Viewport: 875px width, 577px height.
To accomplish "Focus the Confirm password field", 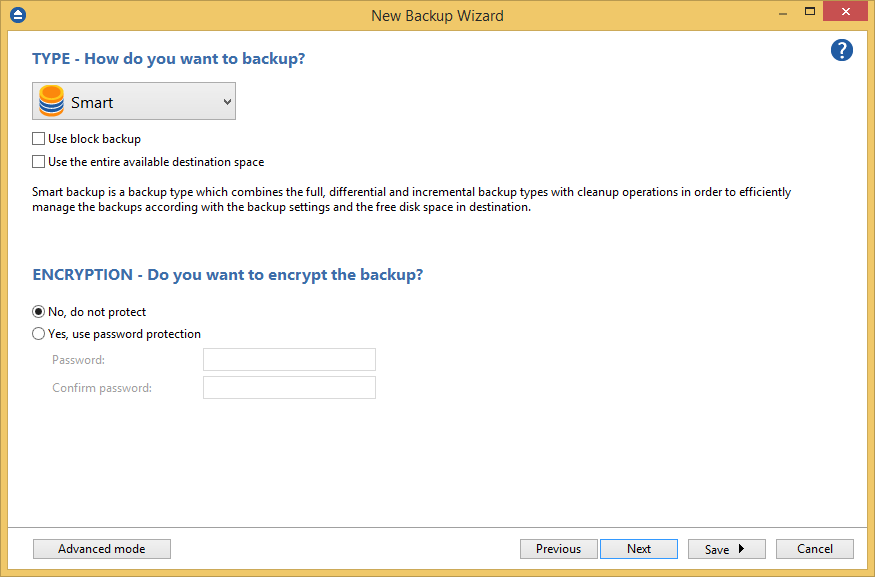I will (289, 388).
